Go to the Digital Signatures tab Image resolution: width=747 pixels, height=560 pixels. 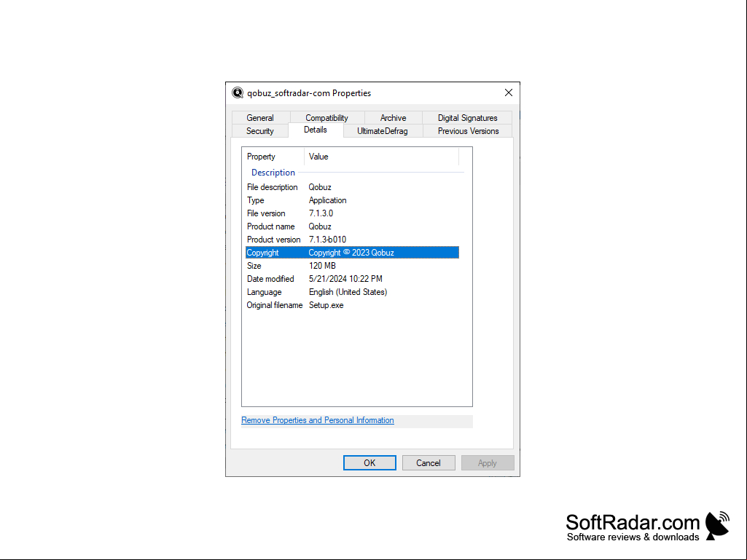pyautogui.click(x=467, y=118)
